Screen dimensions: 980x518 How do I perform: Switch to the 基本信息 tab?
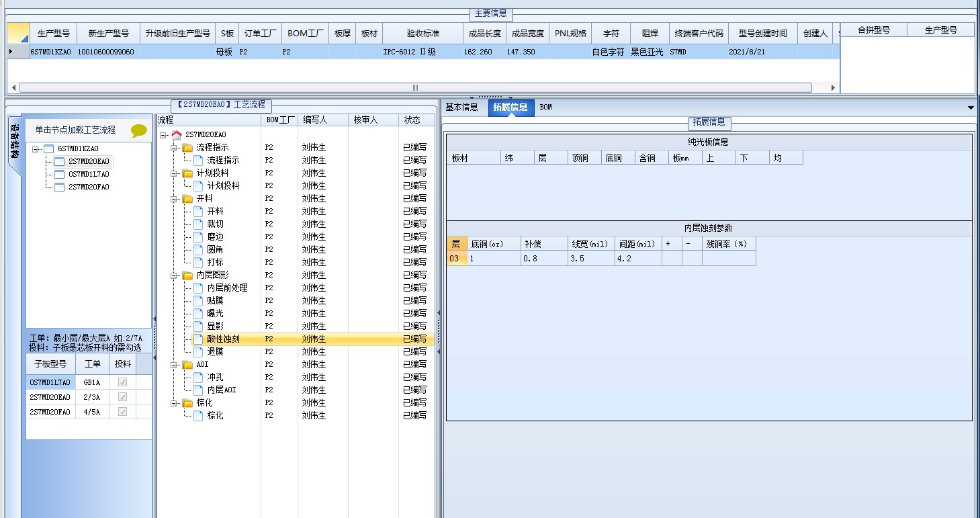[x=462, y=107]
